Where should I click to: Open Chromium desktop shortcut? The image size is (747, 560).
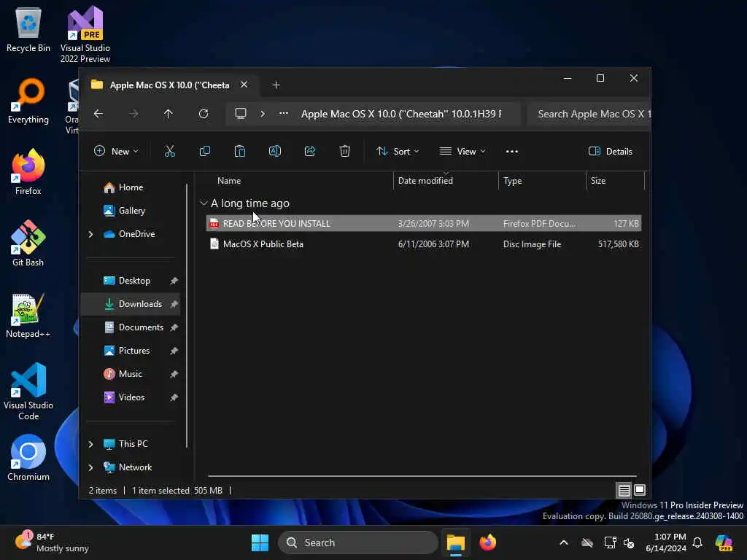(28, 458)
